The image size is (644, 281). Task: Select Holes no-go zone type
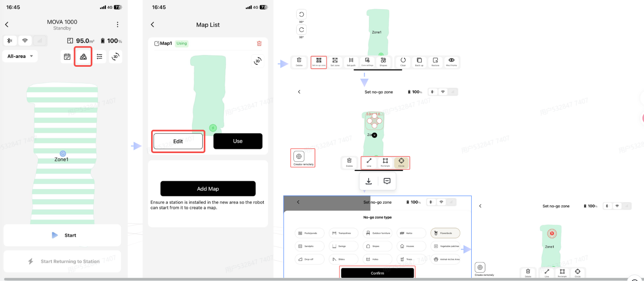tap(377, 259)
